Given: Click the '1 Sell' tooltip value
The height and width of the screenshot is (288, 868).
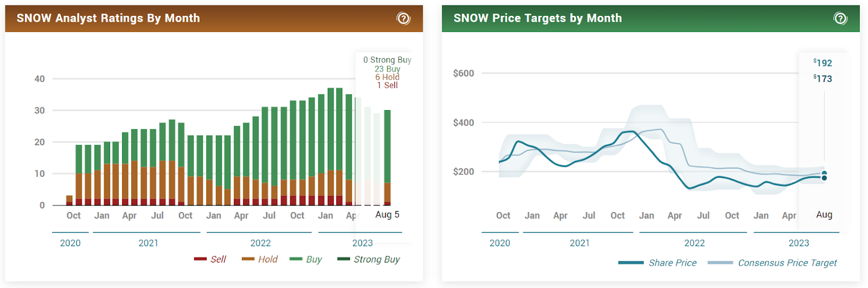Looking at the screenshot, I should [387, 85].
